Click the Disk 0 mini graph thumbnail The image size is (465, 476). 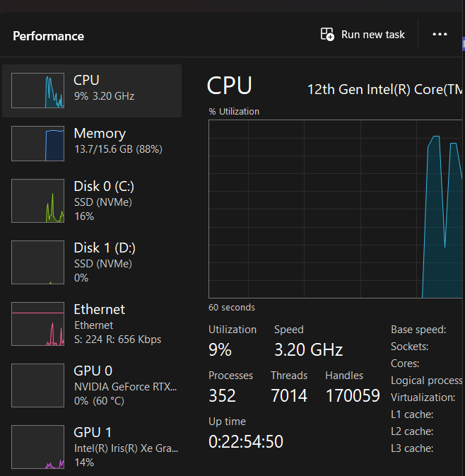point(38,201)
